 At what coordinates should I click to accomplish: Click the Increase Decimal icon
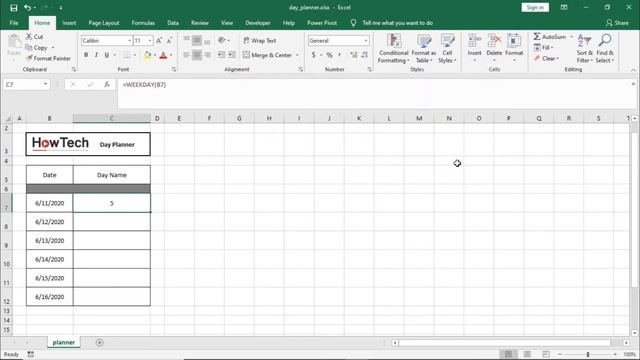point(353,55)
